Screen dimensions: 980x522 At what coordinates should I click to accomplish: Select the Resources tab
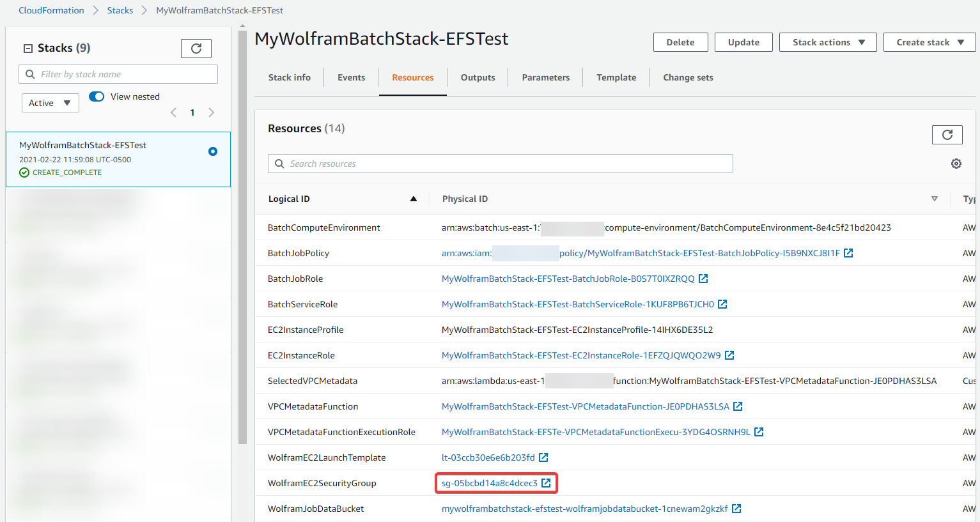tap(413, 77)
